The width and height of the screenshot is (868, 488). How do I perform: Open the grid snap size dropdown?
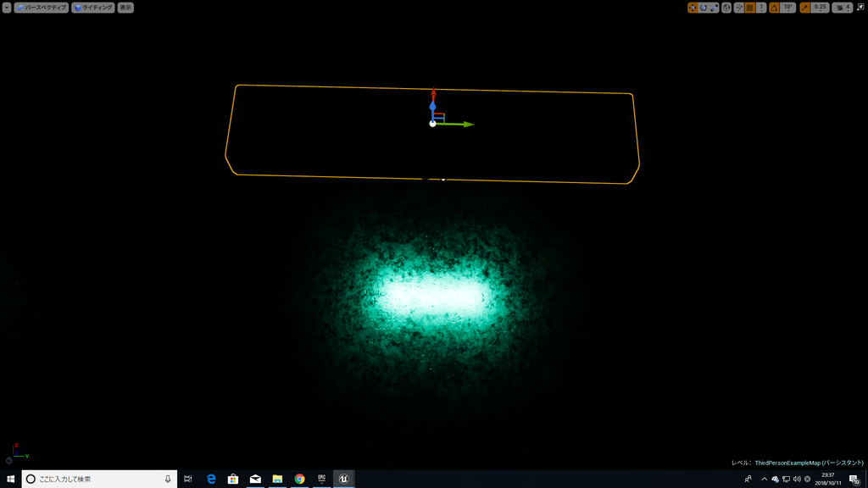pyautogui.click(x=761, y=7)
